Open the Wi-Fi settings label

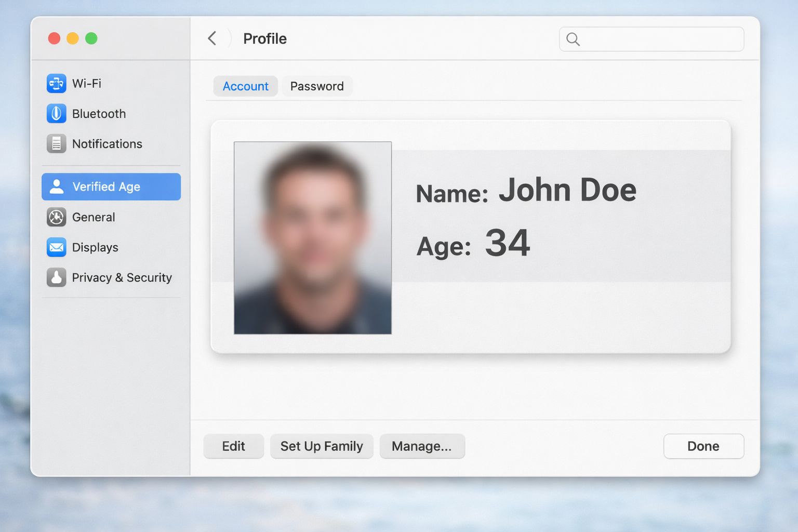(x=87, y=83)
